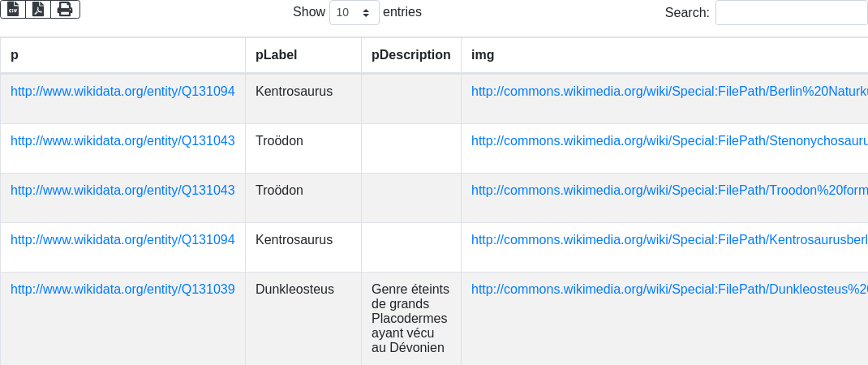Open Q131043 link beside the Stenonychosaurus image
Viewport: 868px width, 365px height.
[x=122, y=141]
